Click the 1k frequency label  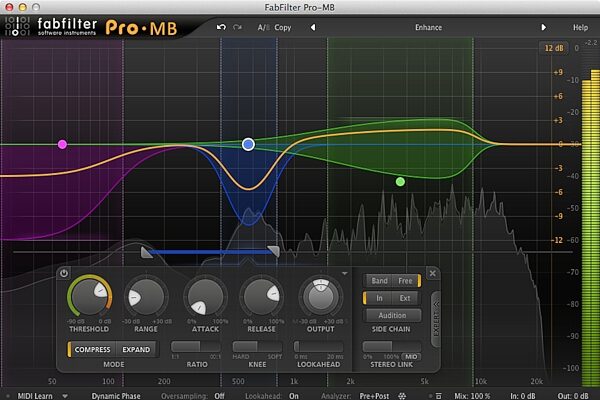coord(293,381)
